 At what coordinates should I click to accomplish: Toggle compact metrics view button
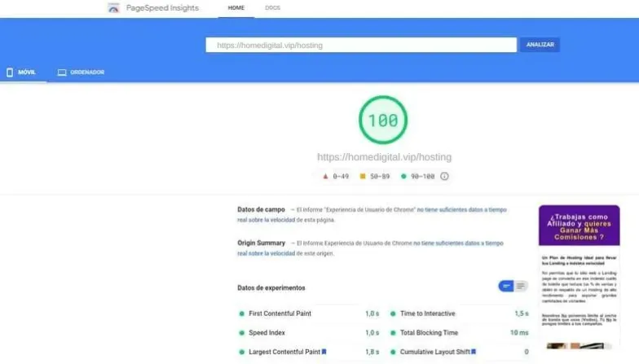pos(505,287)
